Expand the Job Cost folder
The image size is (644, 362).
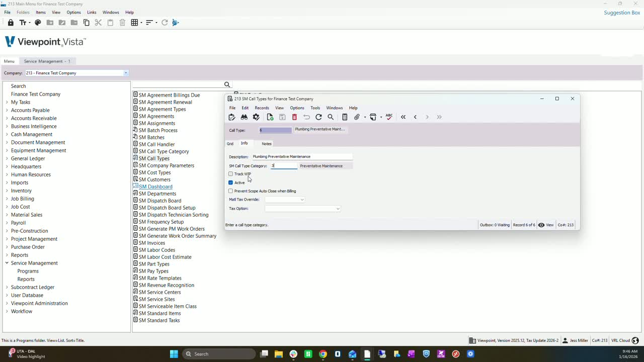coord(7,207)
